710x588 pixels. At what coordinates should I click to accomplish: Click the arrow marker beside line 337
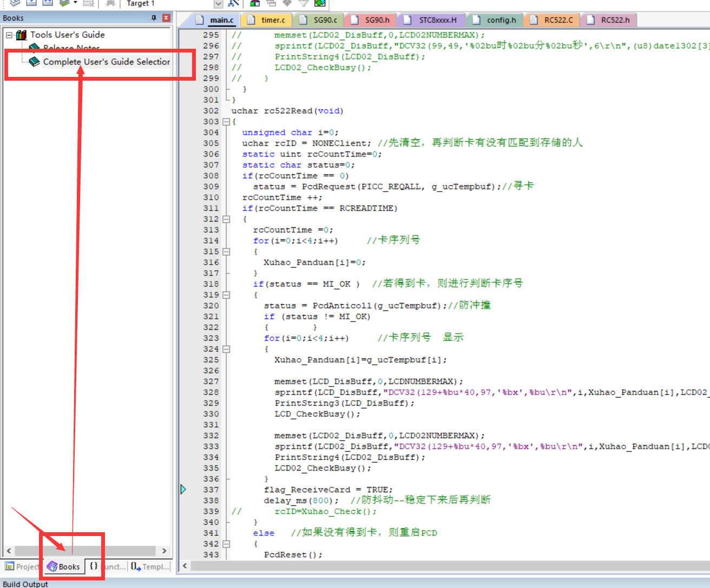(x=183, y=489)
